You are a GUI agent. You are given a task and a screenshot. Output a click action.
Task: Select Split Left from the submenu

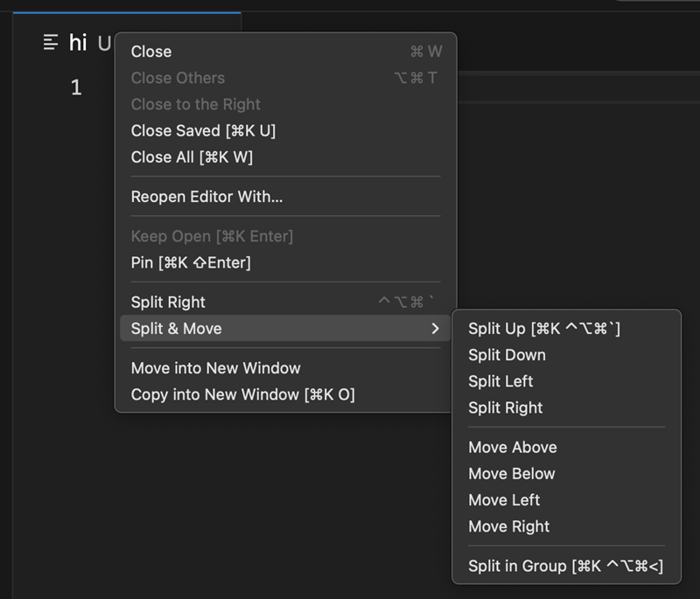point(500,381)
